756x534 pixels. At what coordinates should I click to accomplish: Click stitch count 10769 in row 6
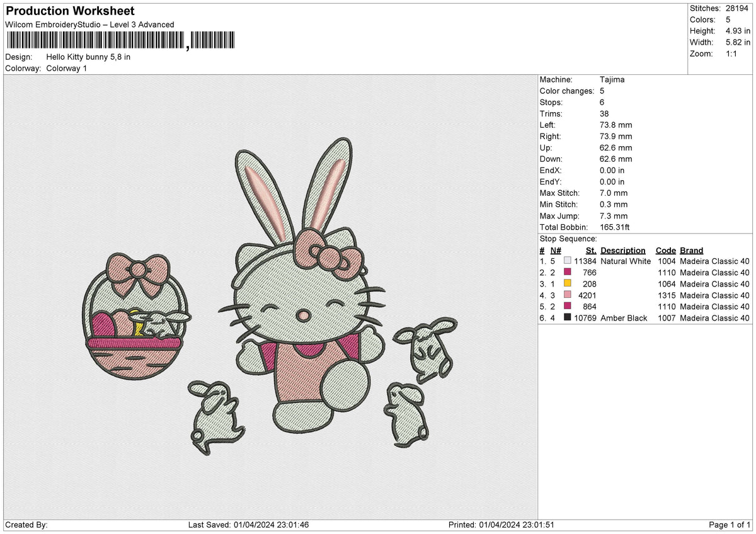585,318
